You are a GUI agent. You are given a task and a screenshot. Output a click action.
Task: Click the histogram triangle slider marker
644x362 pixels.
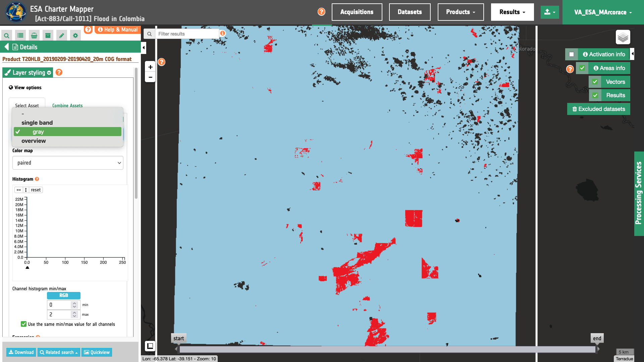(28, 267)
